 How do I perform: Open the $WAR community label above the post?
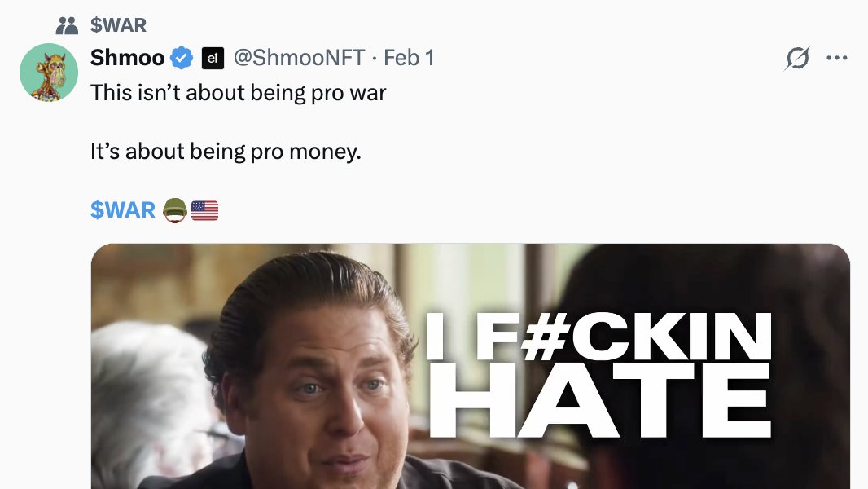point(118,25)
